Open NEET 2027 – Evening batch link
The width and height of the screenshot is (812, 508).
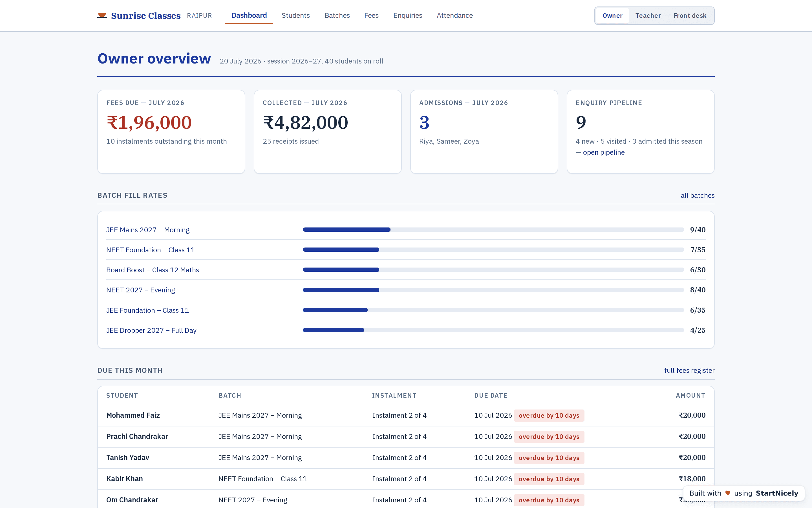coord(140,290)
